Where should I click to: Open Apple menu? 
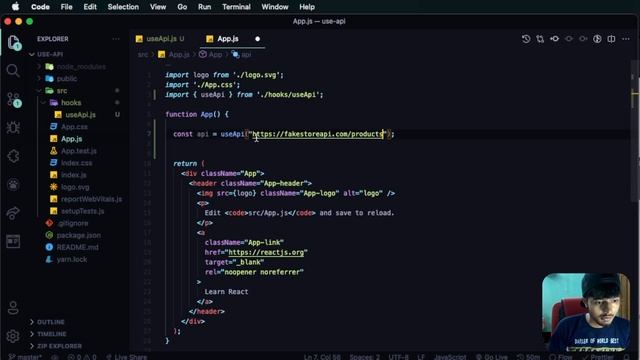(x=16, y=7)
